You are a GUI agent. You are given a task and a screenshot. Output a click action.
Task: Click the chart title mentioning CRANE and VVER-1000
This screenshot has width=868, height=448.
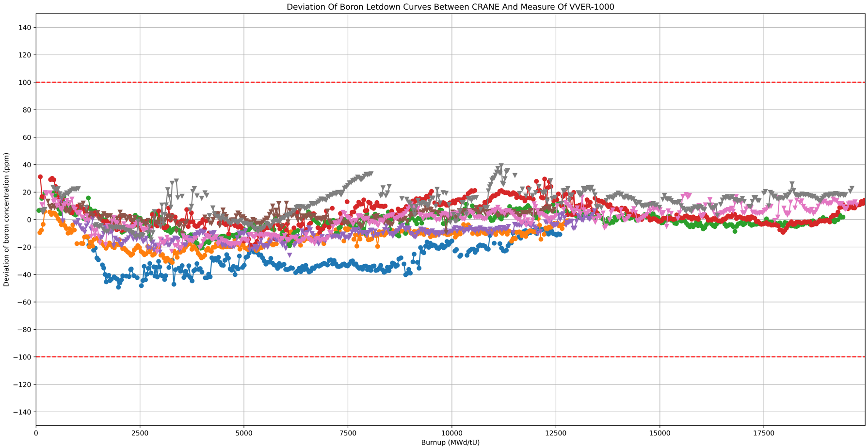coord(450,7)
